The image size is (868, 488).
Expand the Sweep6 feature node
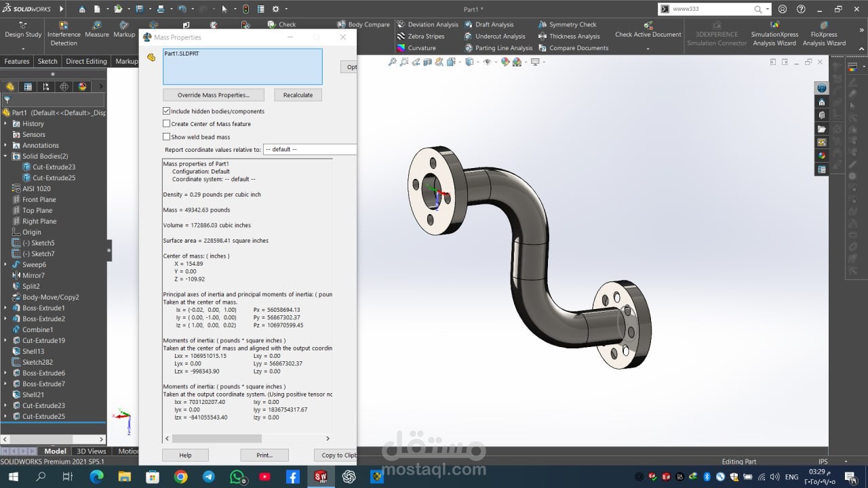(6, 265)
